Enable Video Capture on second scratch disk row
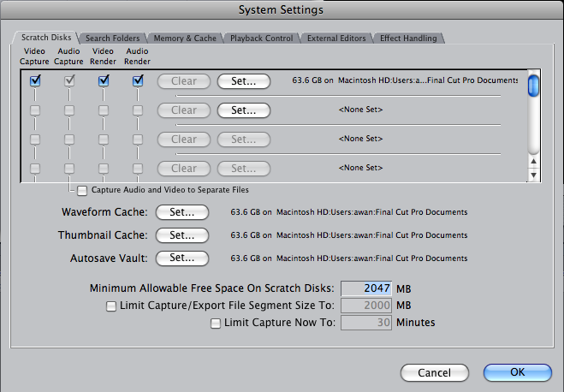The width and height of the screenshot is (564, 392). 35,110
